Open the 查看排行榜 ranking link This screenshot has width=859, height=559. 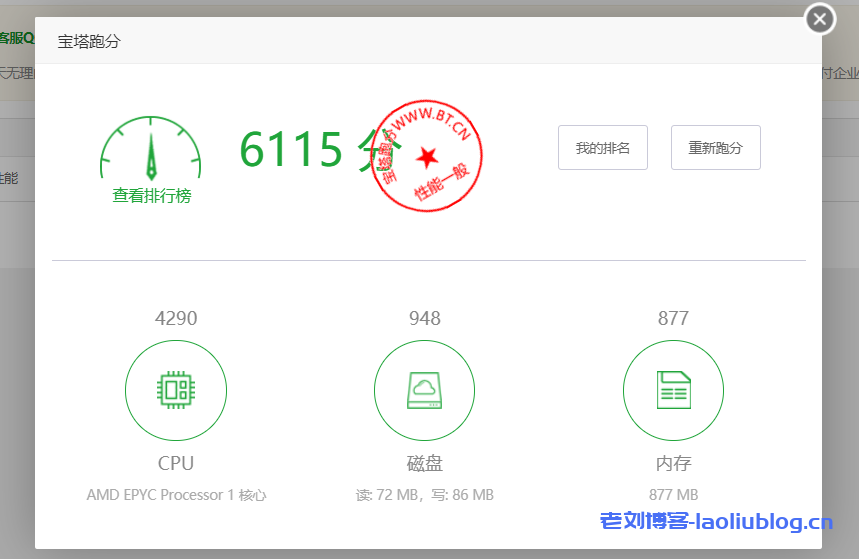pos(152,196)
